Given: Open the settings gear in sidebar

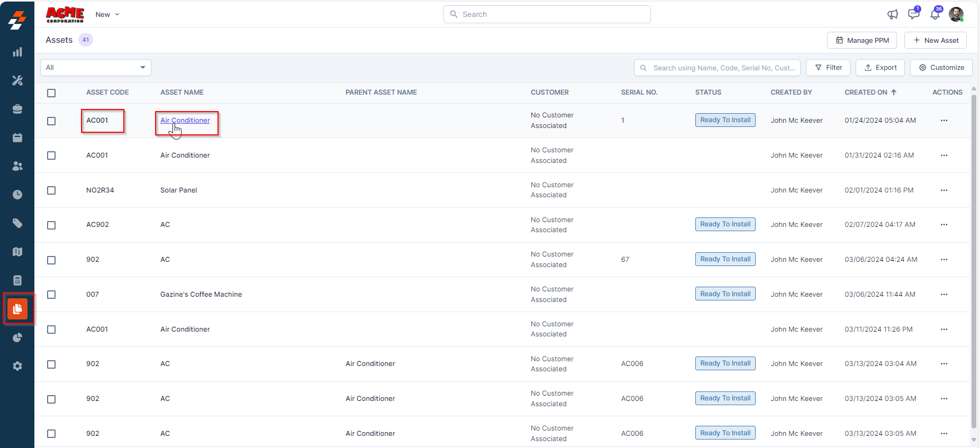Looking at the screenshot, I should click(x=17, y=366).
